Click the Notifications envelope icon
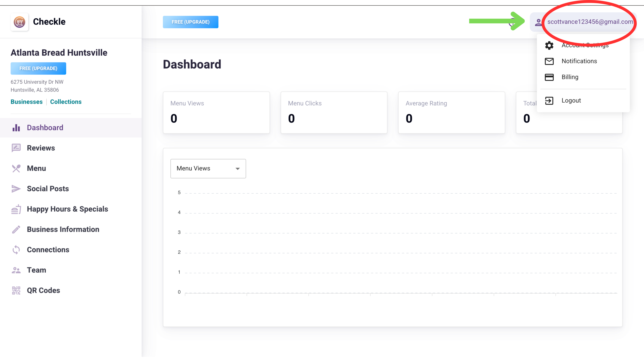The image size is (644, 362). coord(549,61)
